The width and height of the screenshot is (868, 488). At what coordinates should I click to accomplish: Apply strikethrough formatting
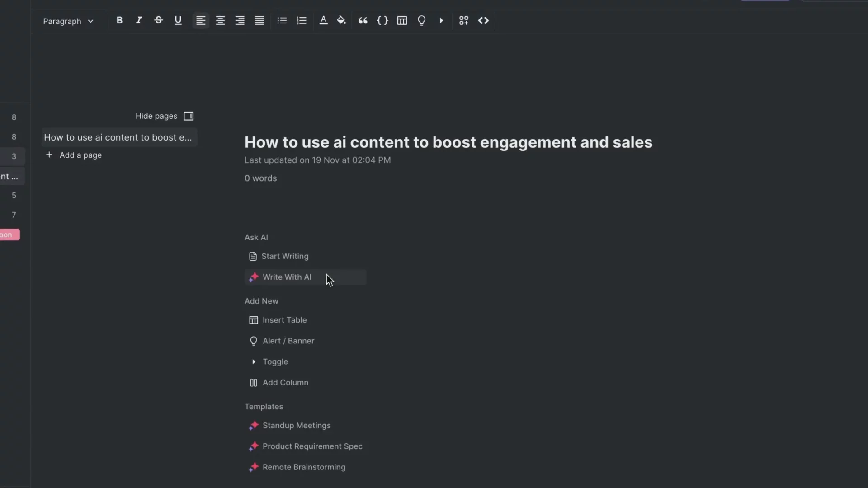tap(158, 20)
